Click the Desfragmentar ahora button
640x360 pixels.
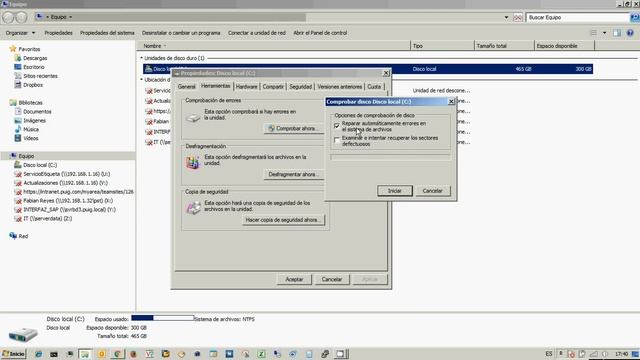[293, 174]
